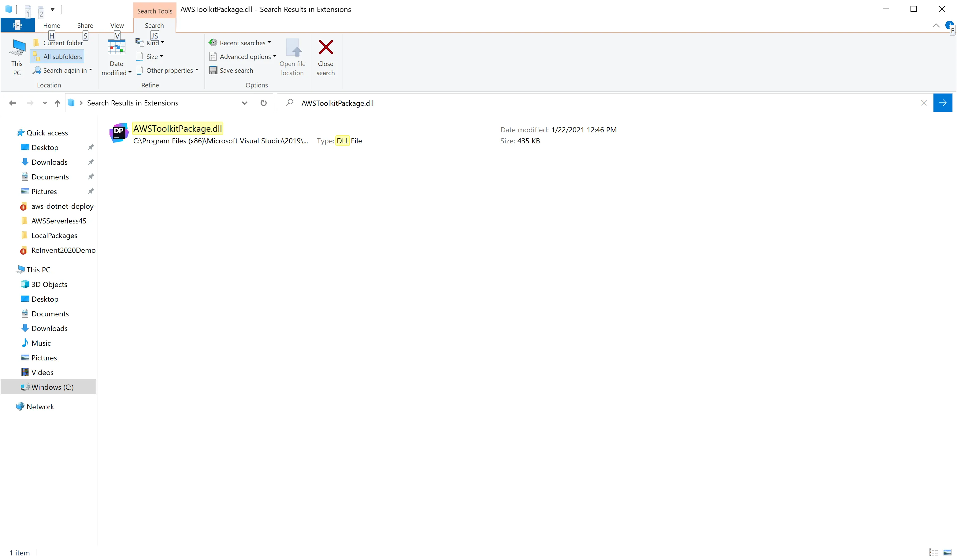Open the Home ribbon tab
The height and width of the screenshot is (560, 957).
51,25
